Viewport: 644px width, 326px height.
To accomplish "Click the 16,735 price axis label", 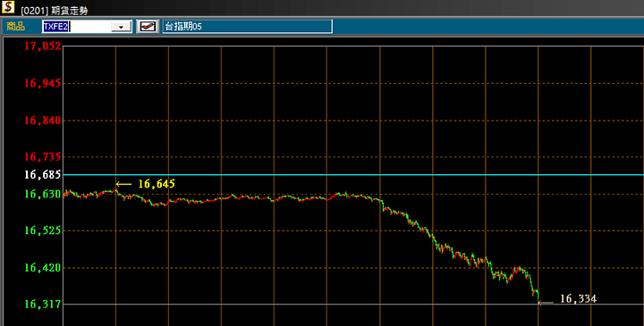I will pos(43,156).
